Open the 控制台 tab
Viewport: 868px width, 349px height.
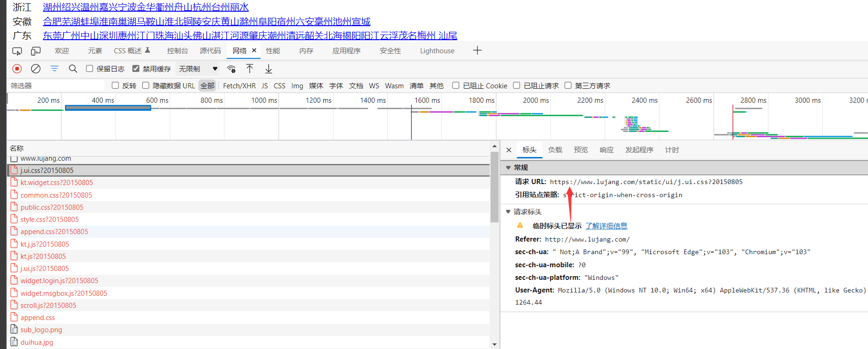(x=177, y=50)
